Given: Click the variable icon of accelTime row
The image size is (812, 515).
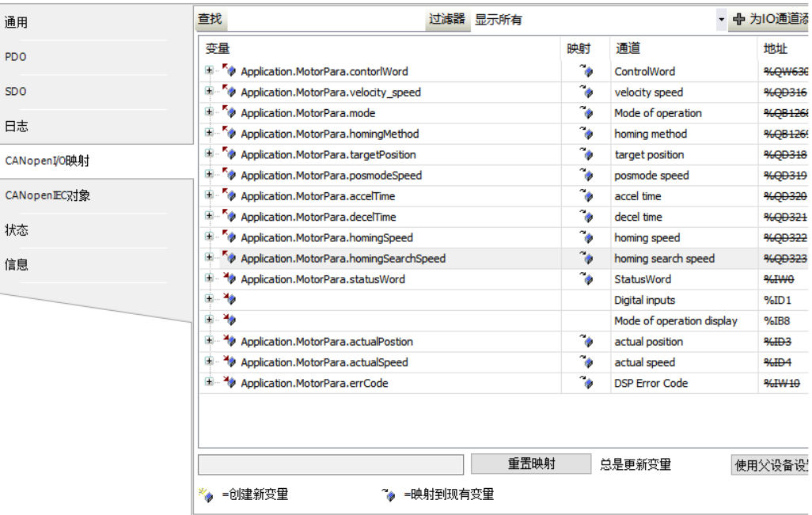Looking at the screenshot, I should pos(229,195).
